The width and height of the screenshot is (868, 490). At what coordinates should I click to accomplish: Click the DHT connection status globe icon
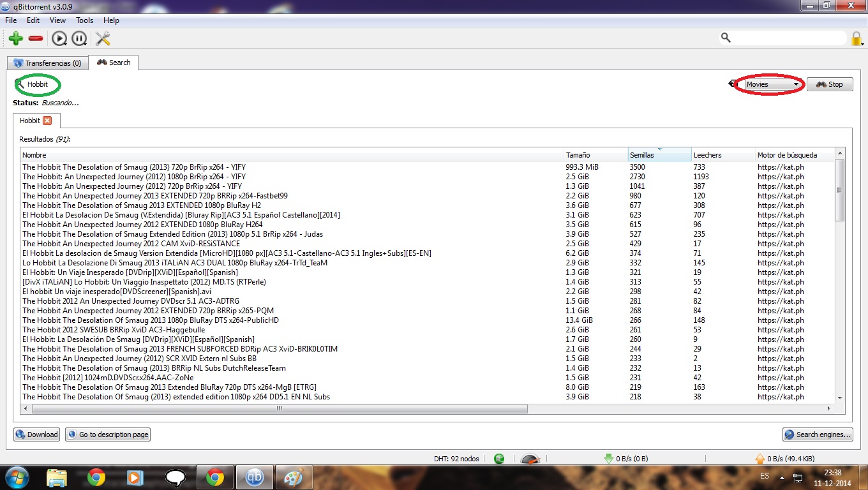(x=499, y=458)
